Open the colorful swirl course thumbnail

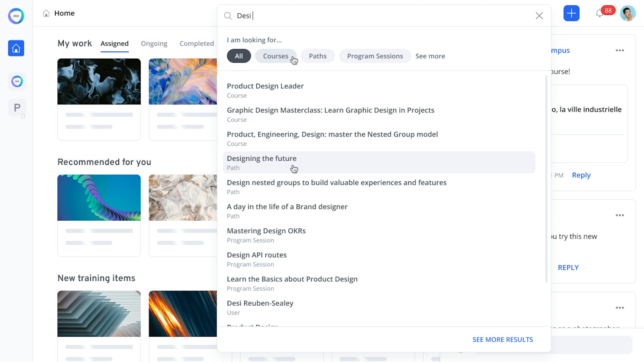coord(183,82)
